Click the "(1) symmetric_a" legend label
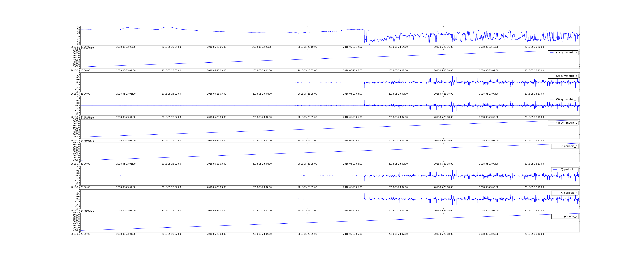Screen dimensions: 644x258 pyautogui.click(x=566, y=53)
